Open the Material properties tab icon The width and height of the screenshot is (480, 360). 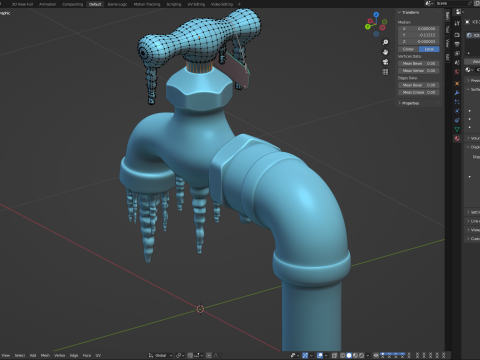coord(457,138)
